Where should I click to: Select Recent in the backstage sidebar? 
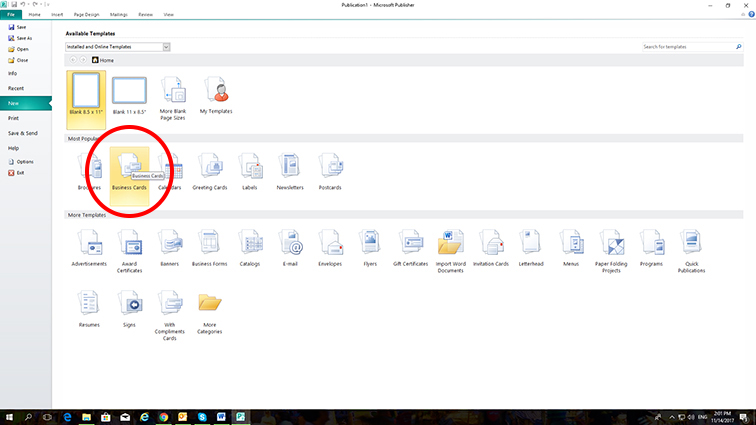(x=16, y=88)
